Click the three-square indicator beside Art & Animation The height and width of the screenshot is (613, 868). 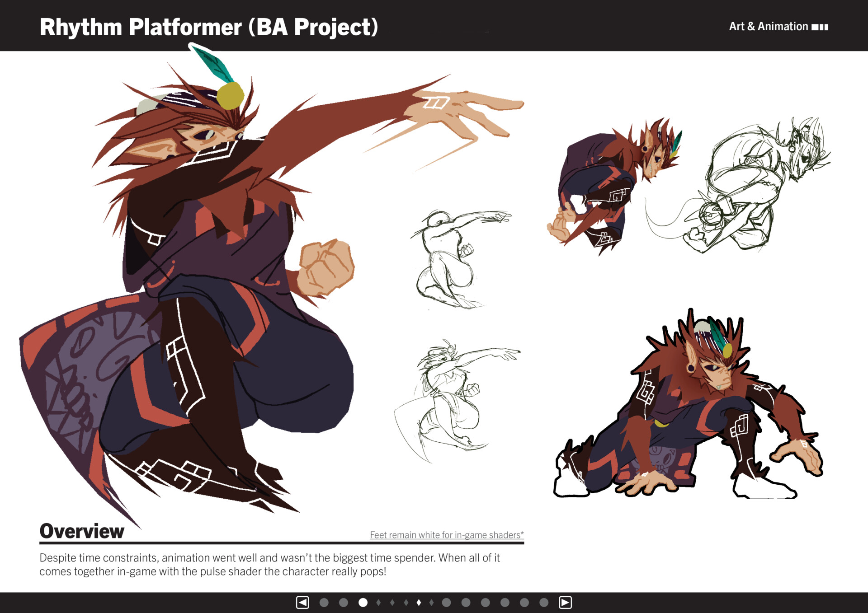click(821, 27)
